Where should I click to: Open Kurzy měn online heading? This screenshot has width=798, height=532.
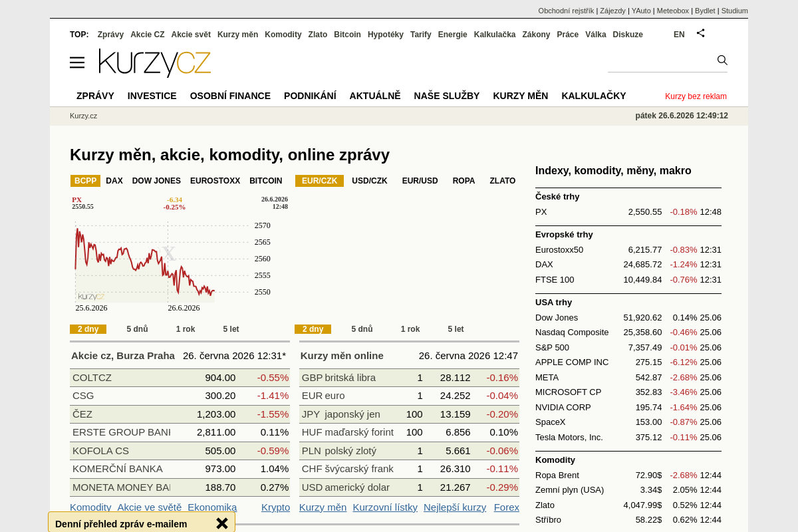pos(342,356)
